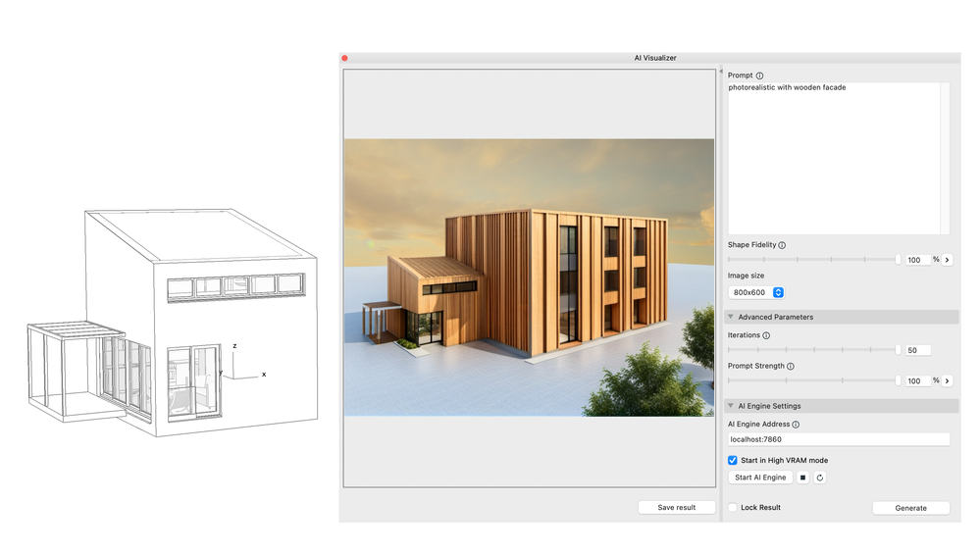Click the AI Engine Address field localhost:7860

[x=839, y=439]
